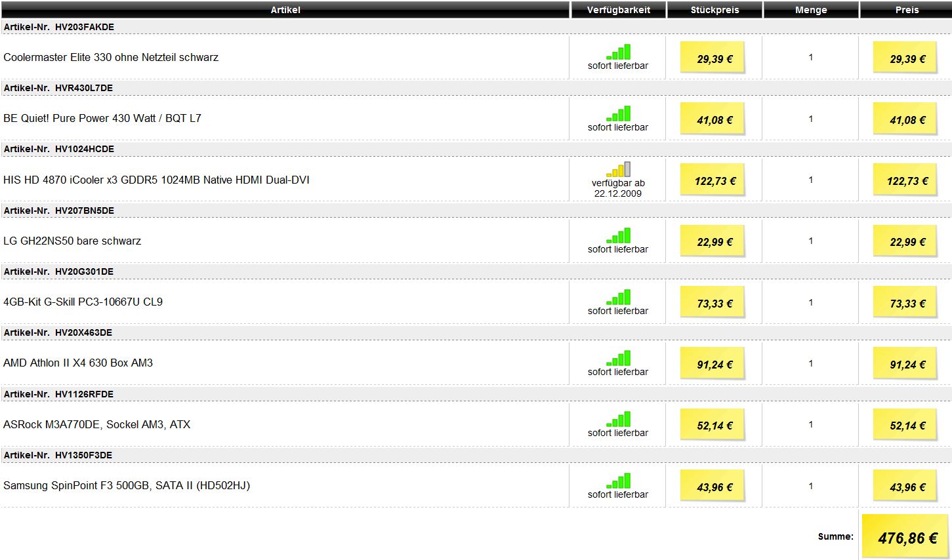
Task: Open 4GB-Kit G-Skill PC3-10667U CL9 item
Action: (83, 302)
